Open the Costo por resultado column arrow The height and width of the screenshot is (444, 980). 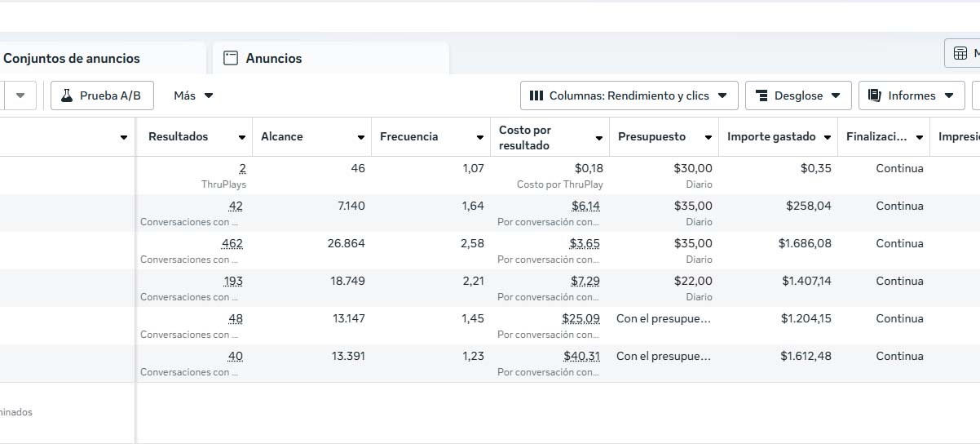tap(599, 138)
